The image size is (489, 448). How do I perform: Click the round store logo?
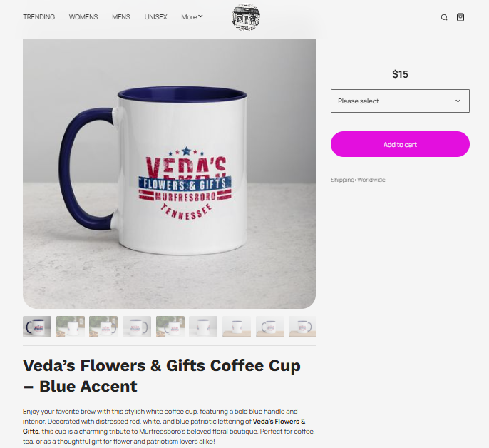coord(247,17)
